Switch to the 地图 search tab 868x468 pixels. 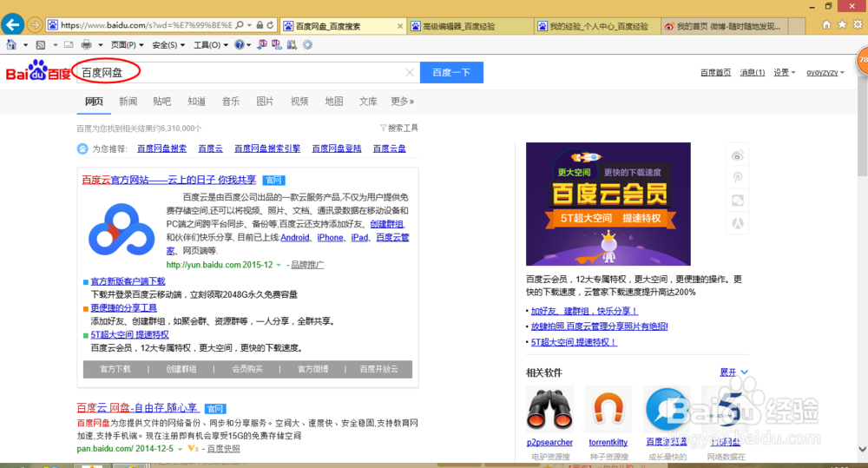click(x=334, y=102)
